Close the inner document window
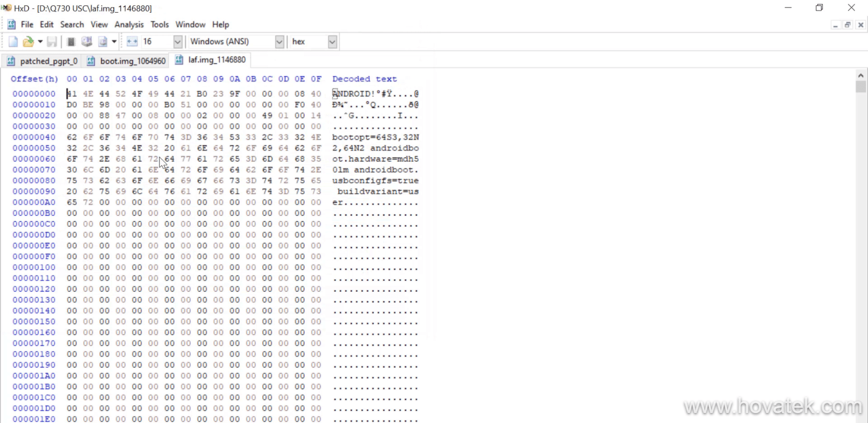Screen dimensions: 868x423 [861, 25]
